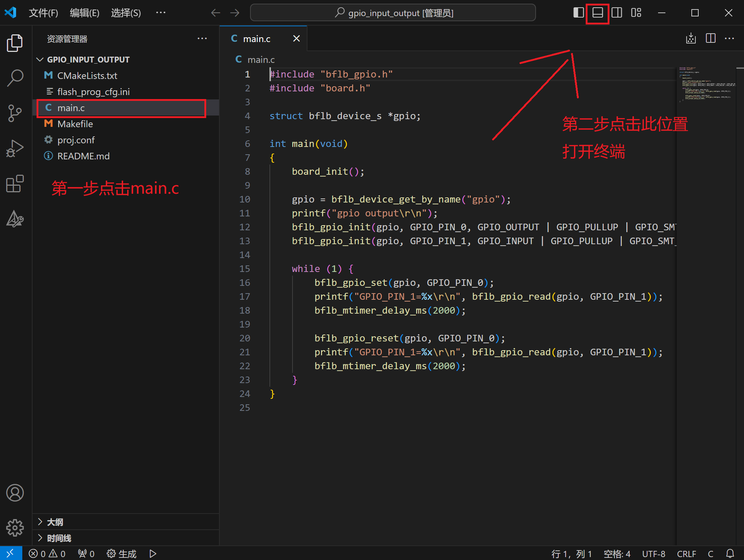Change indentation via 空格: 4

(x=617, y=554)
